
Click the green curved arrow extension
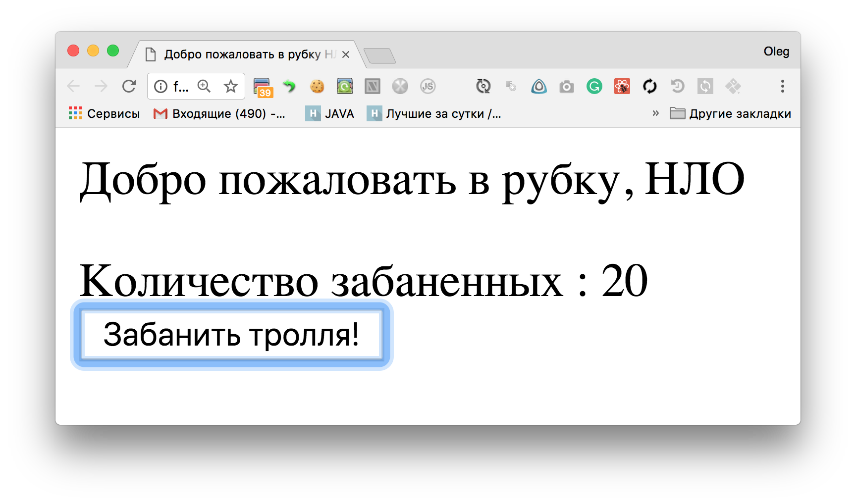(x=289, y=87)
